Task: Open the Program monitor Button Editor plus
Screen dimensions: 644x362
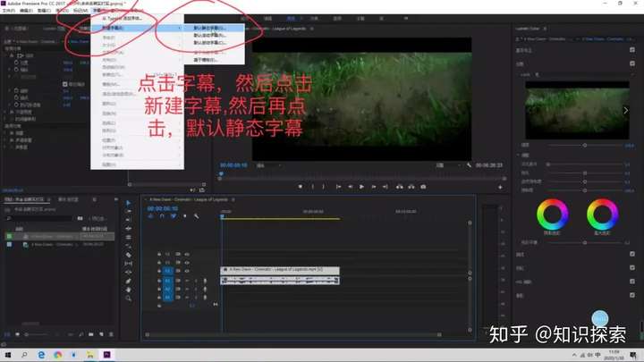Action: [x=500, y=187]
